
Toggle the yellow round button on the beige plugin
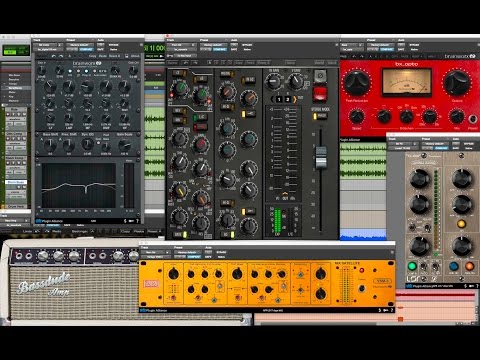click(x=461, y=224)
